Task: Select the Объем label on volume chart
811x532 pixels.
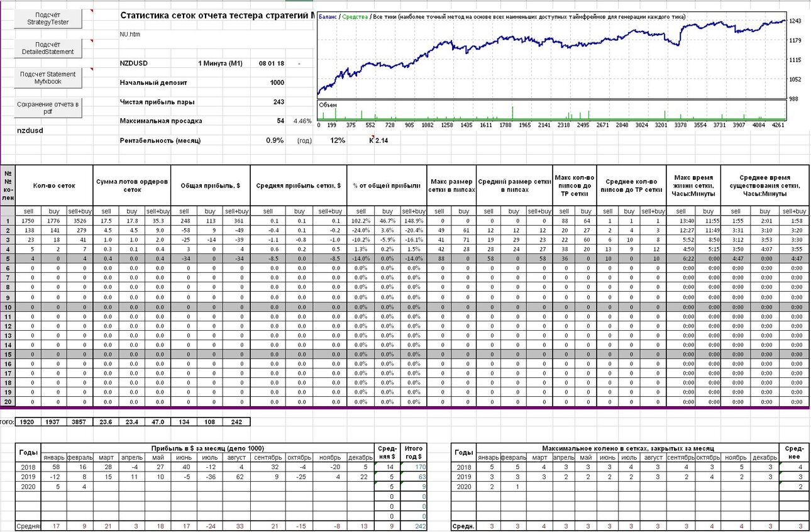Action: [328, 104]
